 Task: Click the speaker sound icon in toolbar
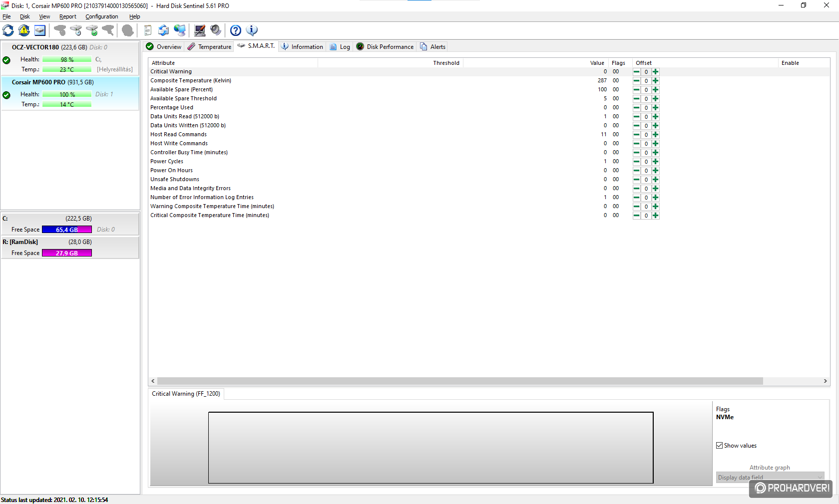(216, 30)
